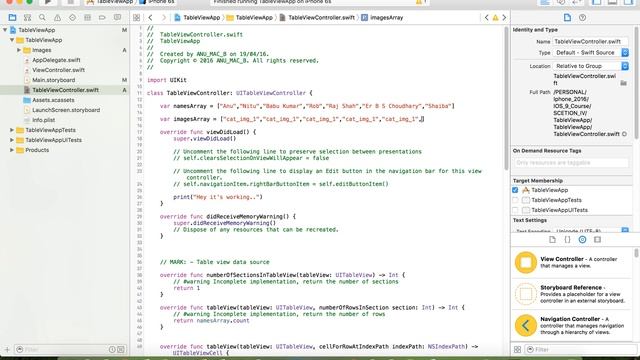Expand the Products group
640x360 pixels.
(x=12, y=150)
